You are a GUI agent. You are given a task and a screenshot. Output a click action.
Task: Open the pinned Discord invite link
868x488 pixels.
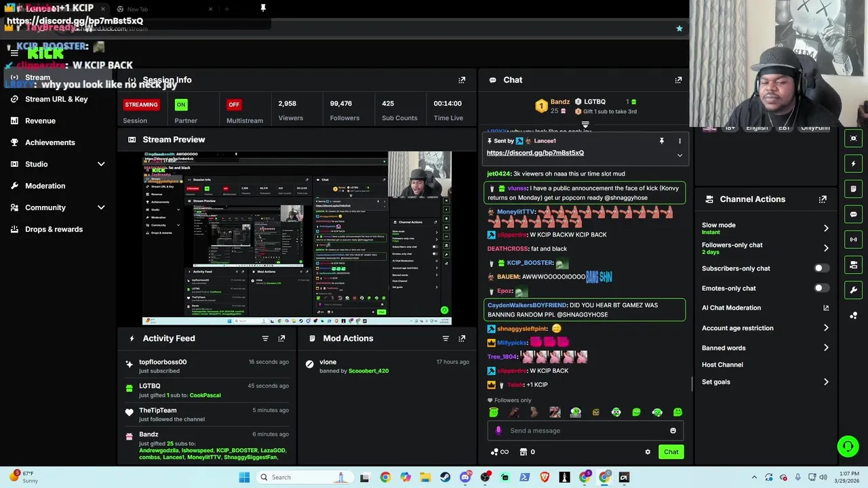pyautogui.click(x=535, y=152)
